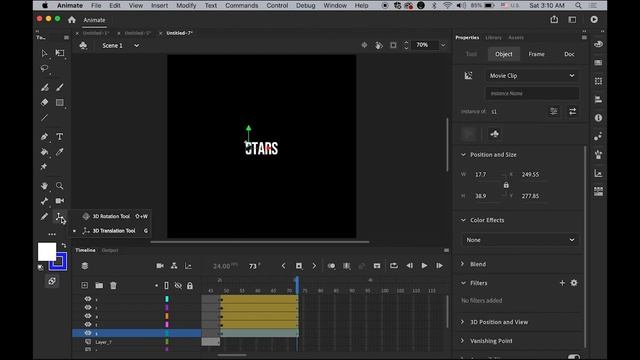
Task: Click the blue Fill color swatch
Action: pos(58,262)
